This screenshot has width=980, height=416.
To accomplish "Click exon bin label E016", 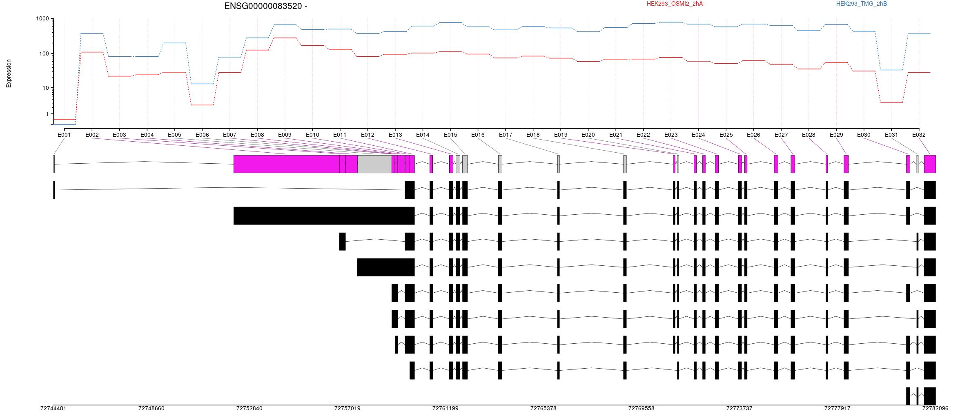I will 478,135.
